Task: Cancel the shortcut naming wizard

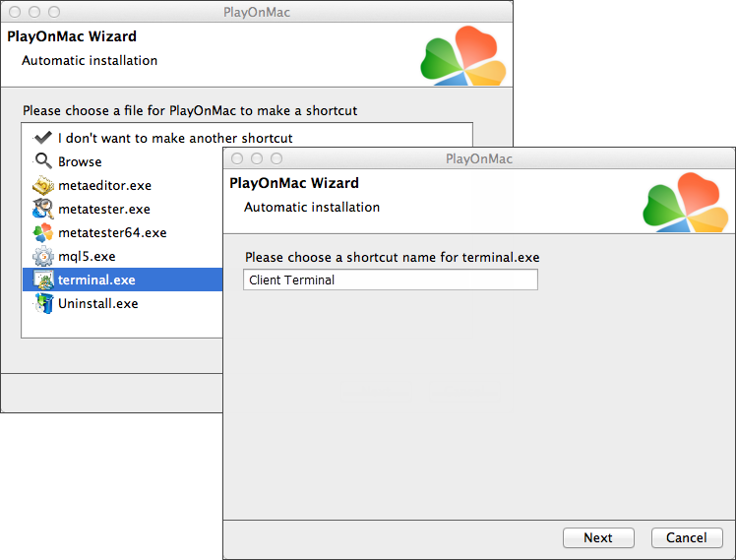Action: point(687,537)
